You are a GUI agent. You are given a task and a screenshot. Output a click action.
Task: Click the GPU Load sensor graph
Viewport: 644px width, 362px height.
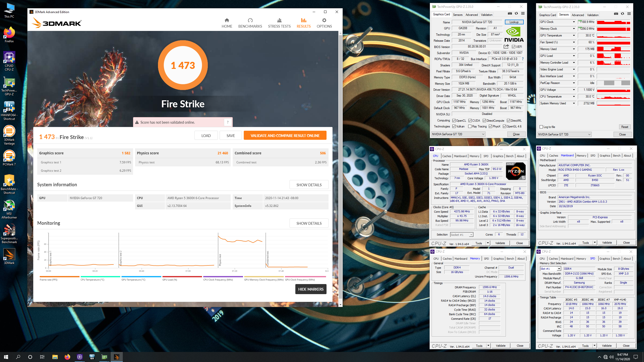pyautogui.click(x=614, y=56)
